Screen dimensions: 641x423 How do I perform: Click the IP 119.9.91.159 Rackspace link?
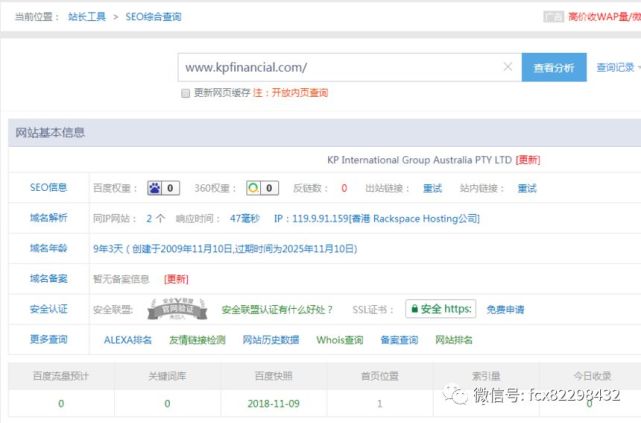[377, 219]
